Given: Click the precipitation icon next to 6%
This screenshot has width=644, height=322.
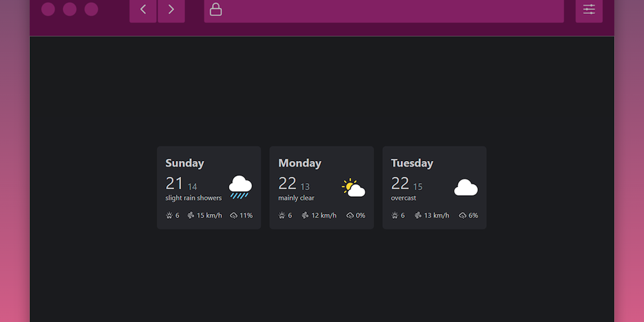Looking at the screenshot, I should click(463, 215).
